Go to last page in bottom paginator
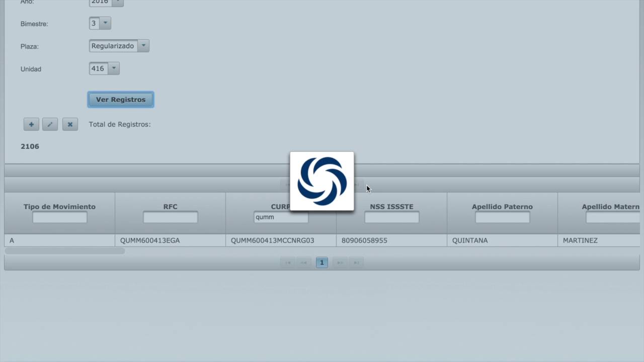Screen dimensions: 644x362 click(x=356, y=262)
